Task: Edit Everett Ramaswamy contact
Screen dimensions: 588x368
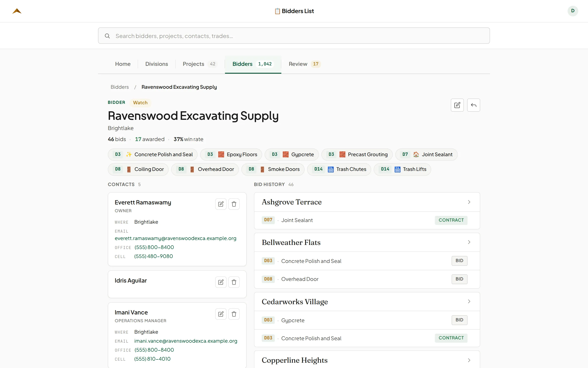Action: click(x=221, y=204)
